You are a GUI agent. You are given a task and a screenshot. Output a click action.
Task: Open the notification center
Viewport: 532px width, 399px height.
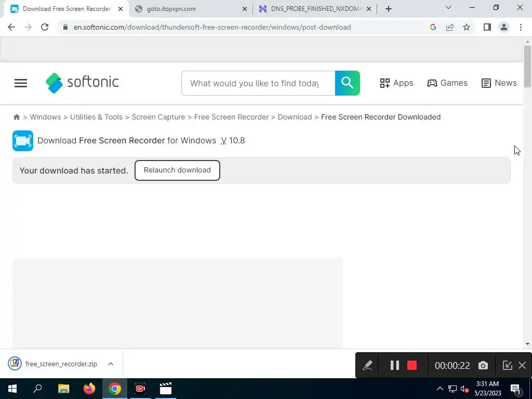(x=515, y=389)
